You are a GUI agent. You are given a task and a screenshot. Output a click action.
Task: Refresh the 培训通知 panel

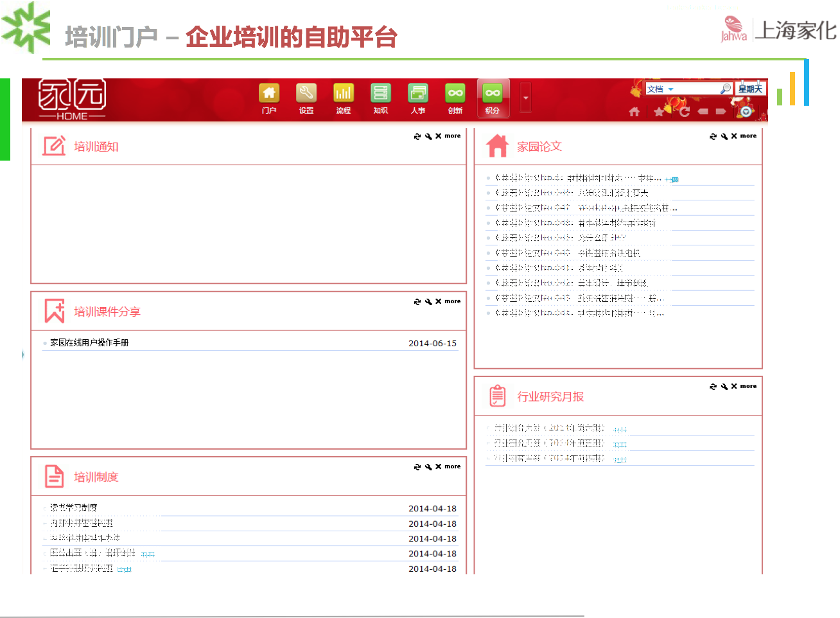[417, 136]
